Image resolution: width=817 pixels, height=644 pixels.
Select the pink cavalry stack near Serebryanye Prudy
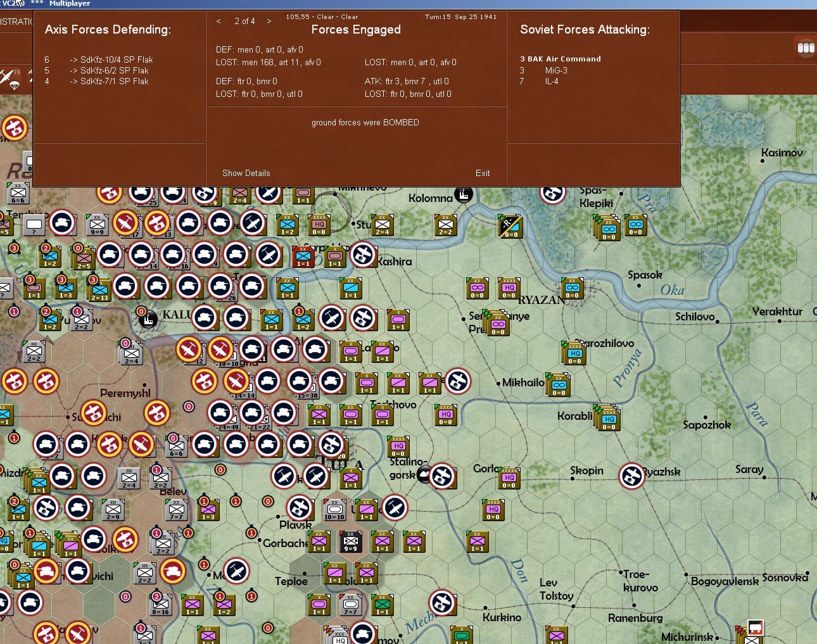(x=497, y=323)
